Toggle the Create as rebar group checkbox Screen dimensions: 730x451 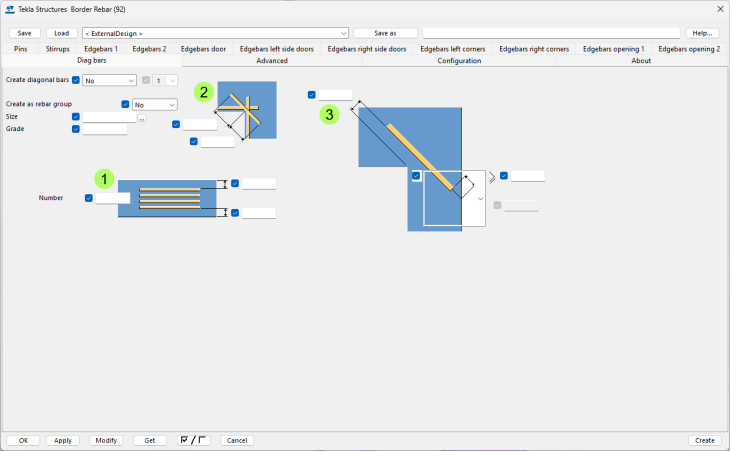tap(125, 104)
